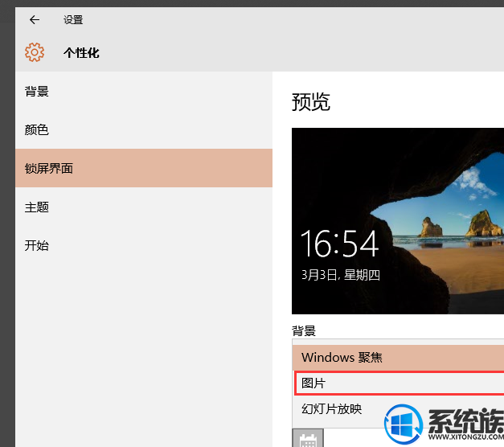The height and width of the screenshot is (447, 504).
Task: Click the calendar app icon tile
Action: (x=308, y=437)
